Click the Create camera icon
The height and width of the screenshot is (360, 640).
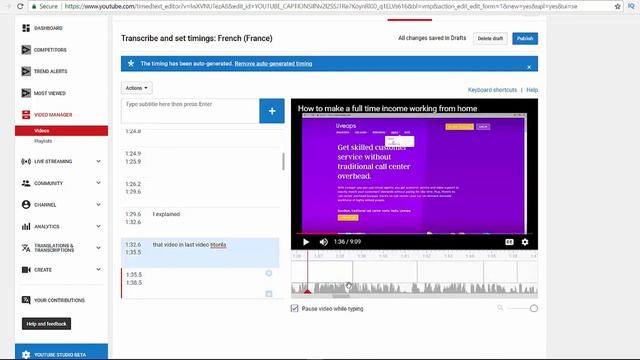[x=26, y=269]
